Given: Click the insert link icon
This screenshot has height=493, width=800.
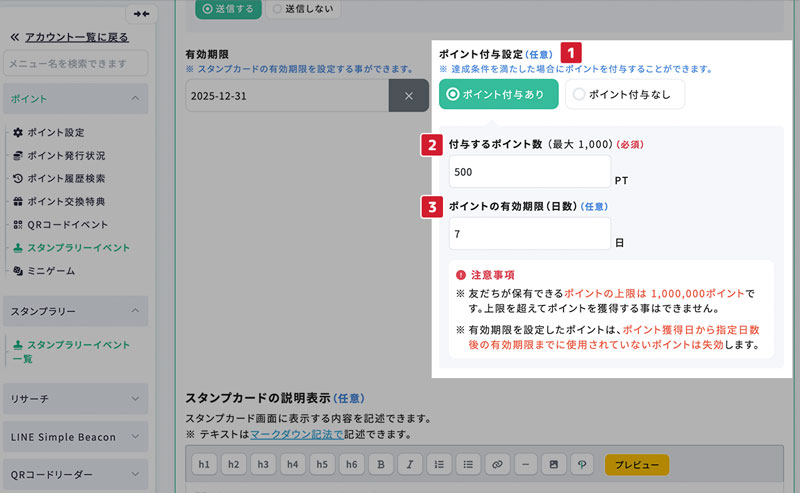Looking at the screenshot, I should coord(496,465).
